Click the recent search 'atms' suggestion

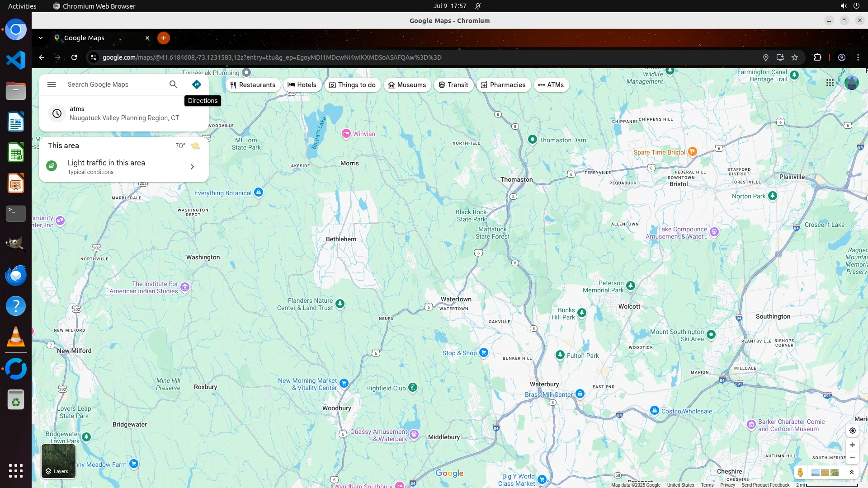(124, 113)
